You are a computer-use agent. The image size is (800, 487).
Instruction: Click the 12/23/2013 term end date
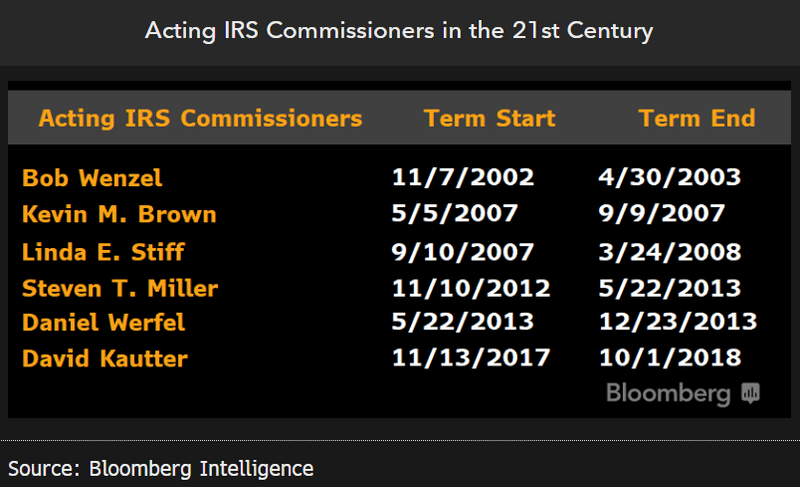point(677,322)
